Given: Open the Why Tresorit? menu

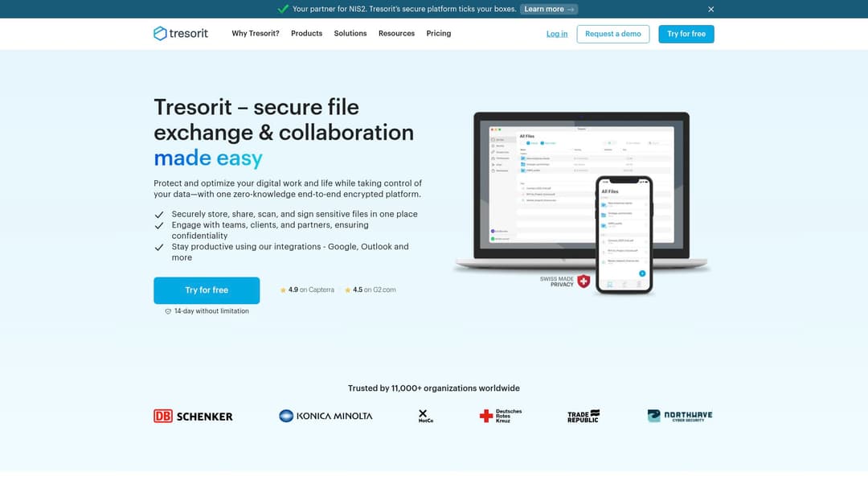Looking at the screenshot, I should point(256,33).
